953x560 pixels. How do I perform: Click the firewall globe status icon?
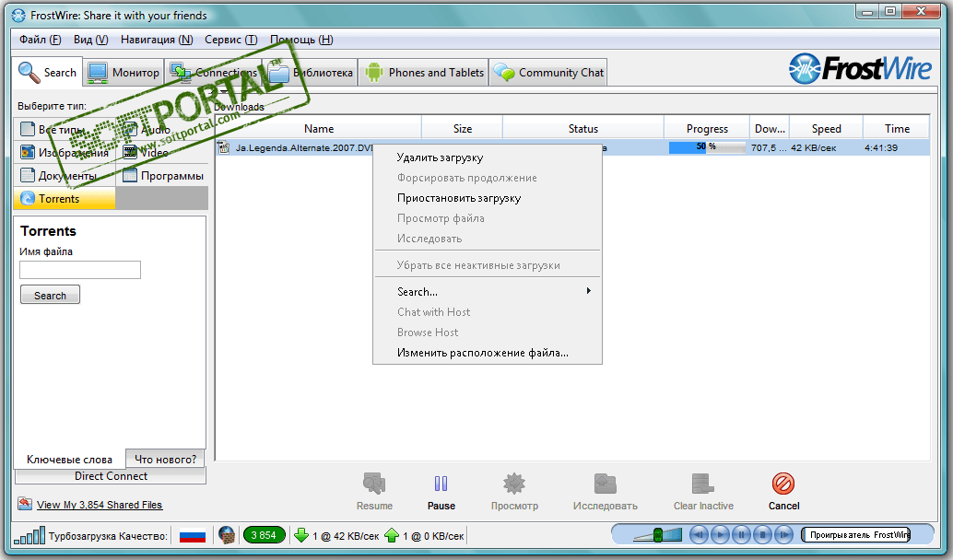(x=227, y=536)
